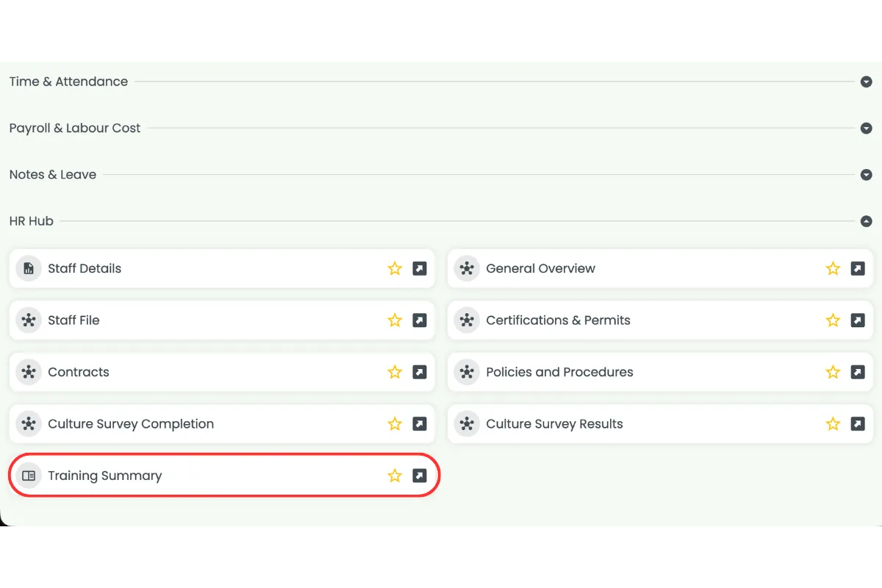Click the Time & Attendance heading
This screenshot has width=882, height=588.
pos(68,82)
